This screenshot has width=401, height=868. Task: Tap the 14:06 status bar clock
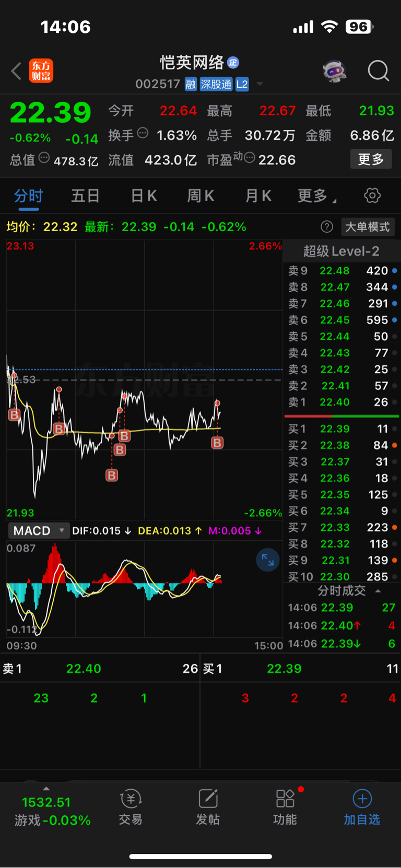coord(66,27)
